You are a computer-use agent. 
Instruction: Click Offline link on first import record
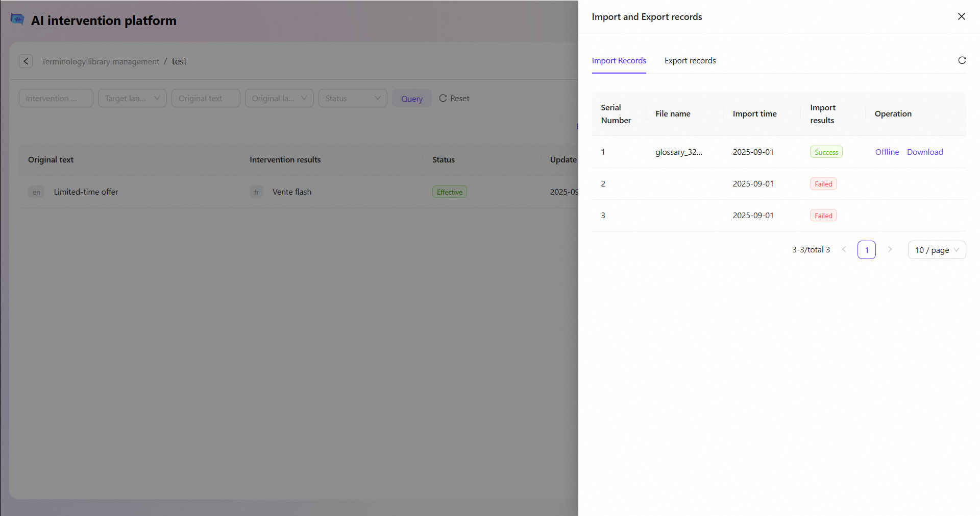click(887, 152)
